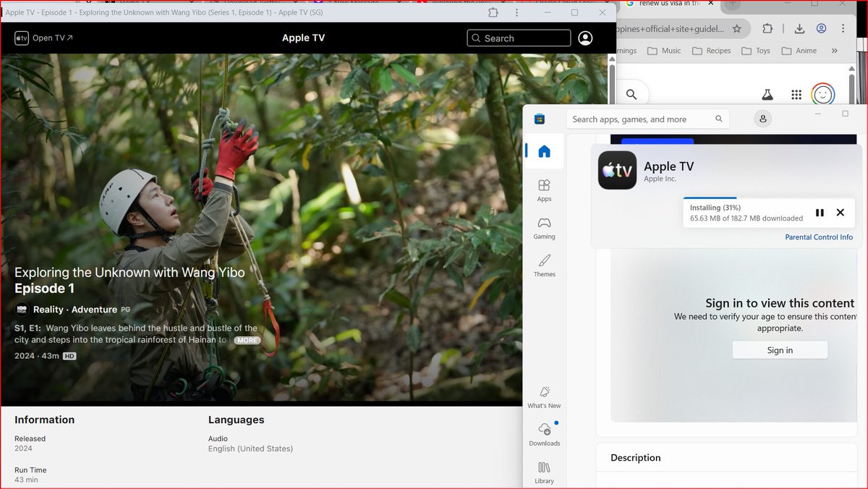868x489 pixels.
Task: Open Downloads in Microsoft Store sidebar
Action: point(545,435)
